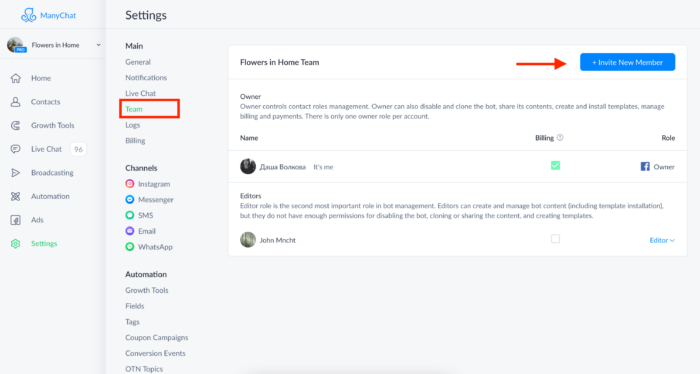Click the Growth Tools sidebar icon
This screenshot has height=374, width=700.
tap(16, 125)
